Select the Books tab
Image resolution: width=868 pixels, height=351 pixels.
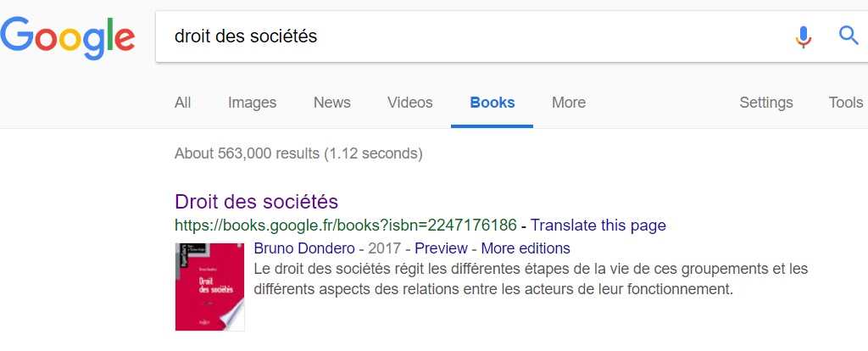(492, 103)
